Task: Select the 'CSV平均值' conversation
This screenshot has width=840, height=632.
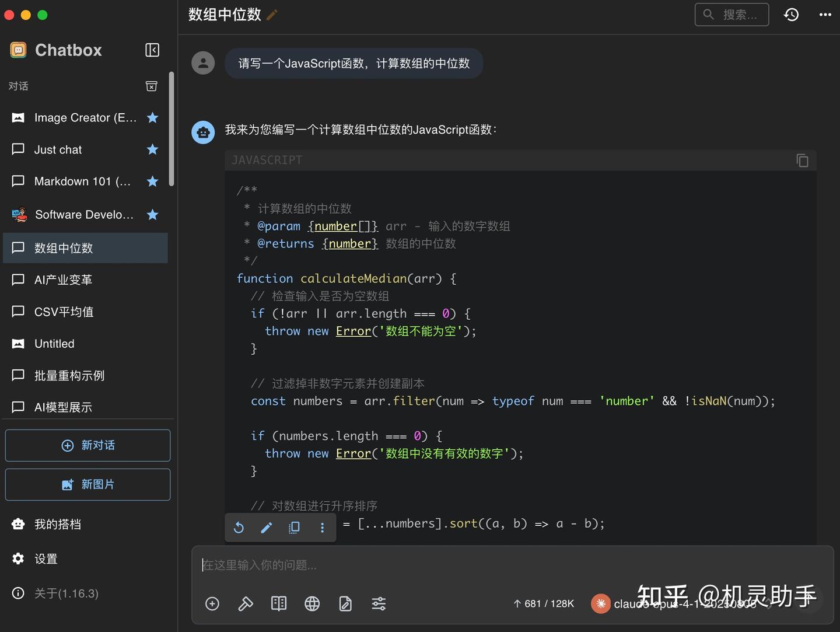Action: point(64,312)
